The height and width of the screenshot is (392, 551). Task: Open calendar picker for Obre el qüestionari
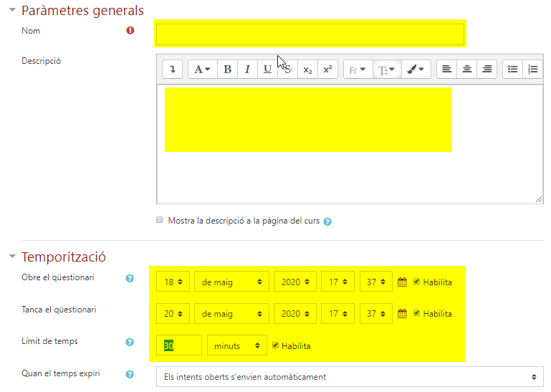coord(402,282)
